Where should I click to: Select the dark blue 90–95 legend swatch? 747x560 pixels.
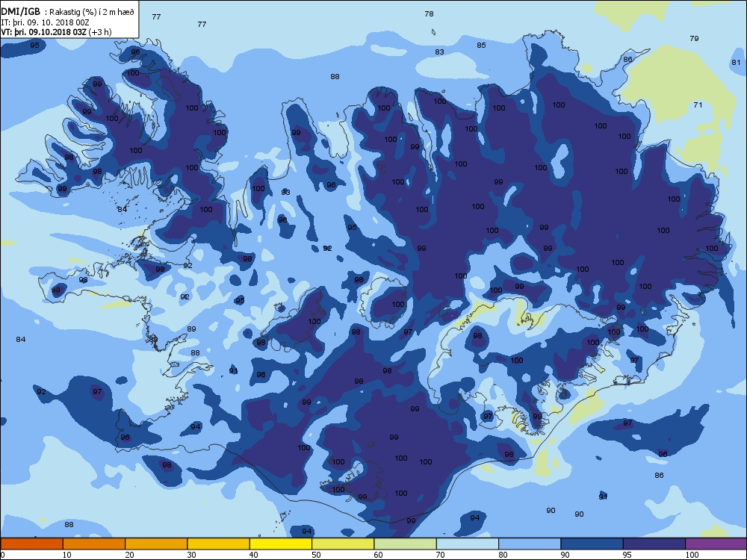(592, 544)
